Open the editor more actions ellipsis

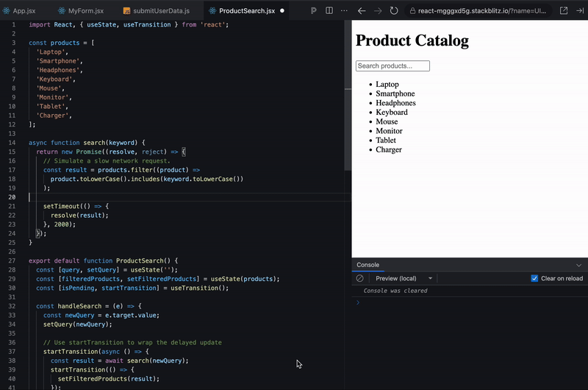coord(344,10)
